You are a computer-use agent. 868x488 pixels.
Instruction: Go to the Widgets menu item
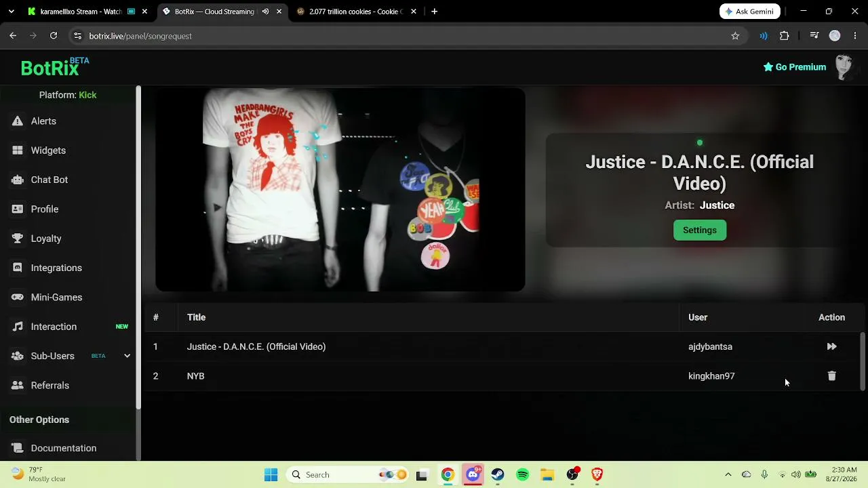[x=48, y=150]
